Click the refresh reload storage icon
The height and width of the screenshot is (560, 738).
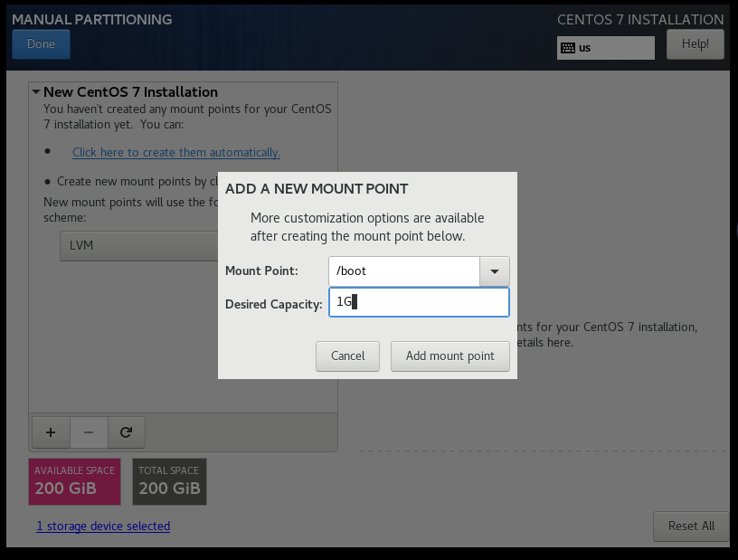[x=126, y=432]
